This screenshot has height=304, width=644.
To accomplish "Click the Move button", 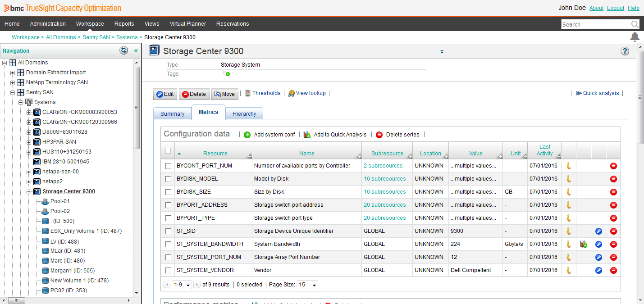I will [224, 94].
